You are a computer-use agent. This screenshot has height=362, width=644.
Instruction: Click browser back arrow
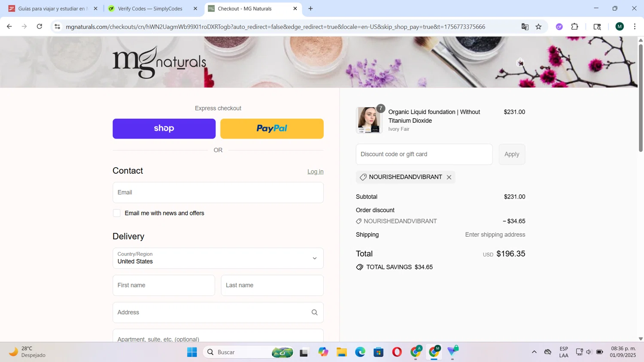tap(9, 27)
